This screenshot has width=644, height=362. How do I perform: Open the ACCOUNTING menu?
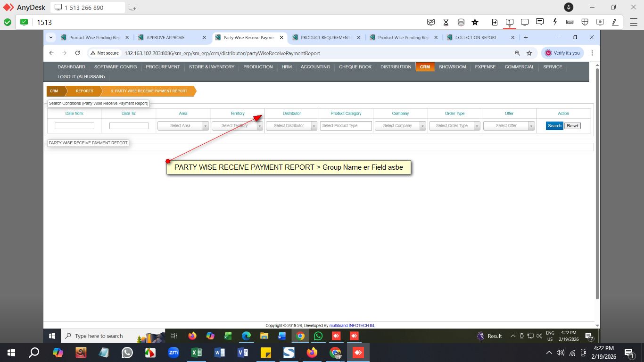coord(315,67)
